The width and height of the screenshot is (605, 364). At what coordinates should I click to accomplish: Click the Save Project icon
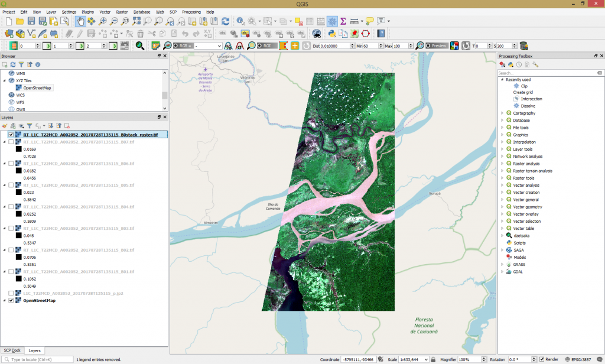coord(31,21)
